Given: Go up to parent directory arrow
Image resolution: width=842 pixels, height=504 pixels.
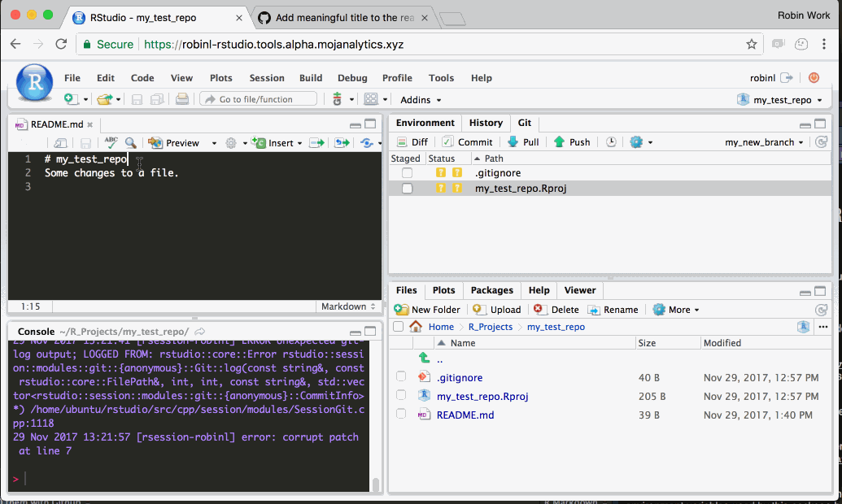Looking at the screenshot, I should (x=424, y=358).
